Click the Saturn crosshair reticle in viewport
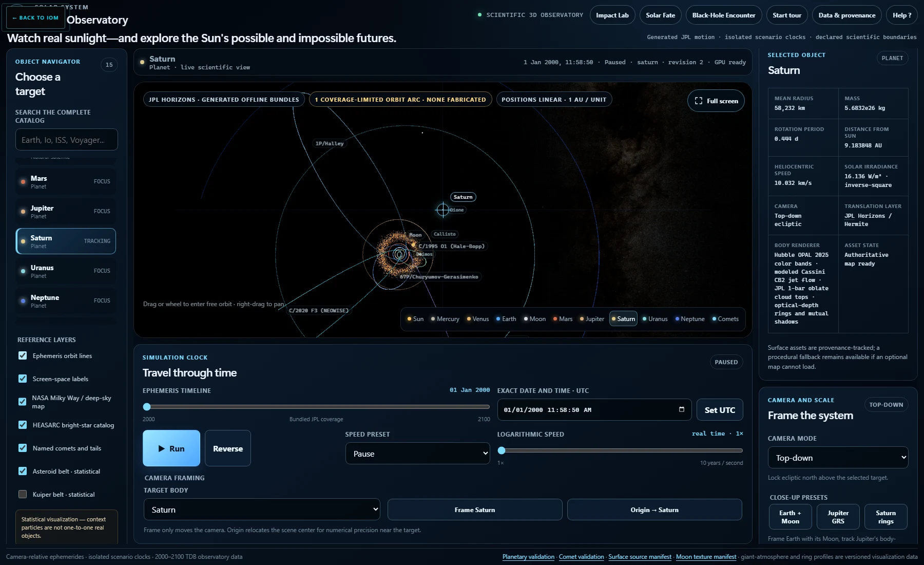 pyautogui.click(x=442, y=210)
